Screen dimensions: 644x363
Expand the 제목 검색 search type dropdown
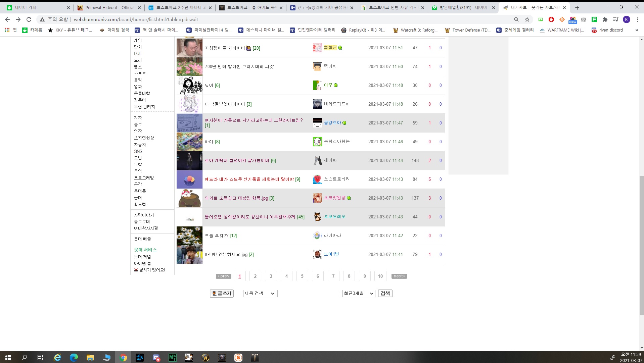[260, 293]
